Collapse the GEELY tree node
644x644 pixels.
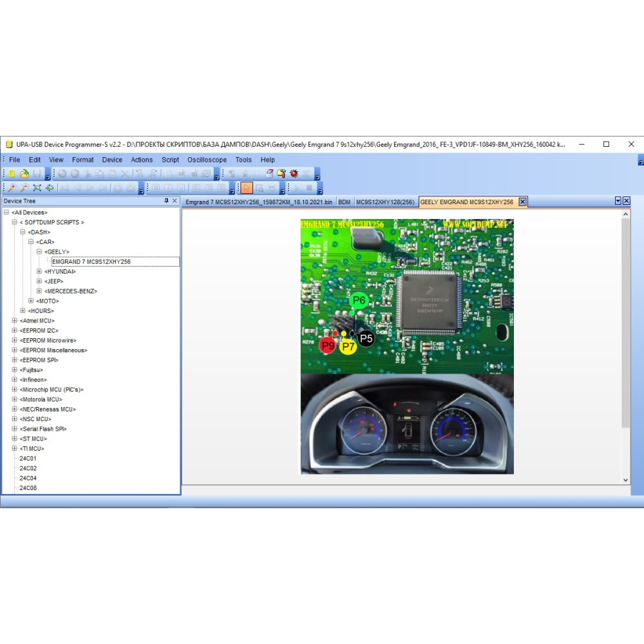[39, 252]
